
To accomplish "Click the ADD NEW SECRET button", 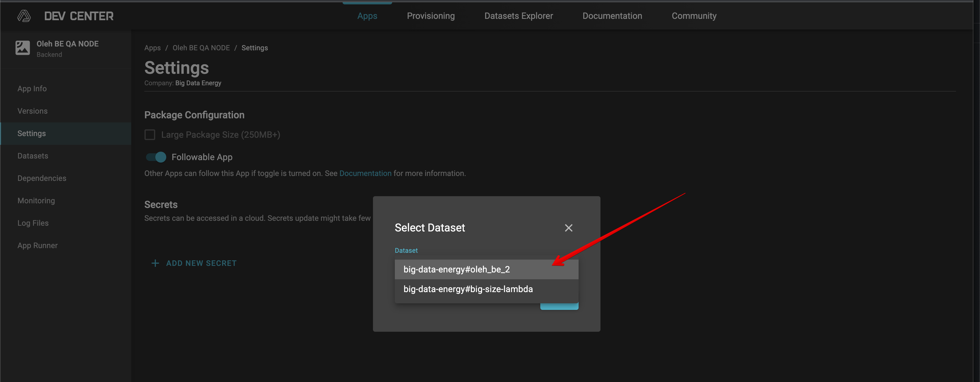I will click(194, 263).
